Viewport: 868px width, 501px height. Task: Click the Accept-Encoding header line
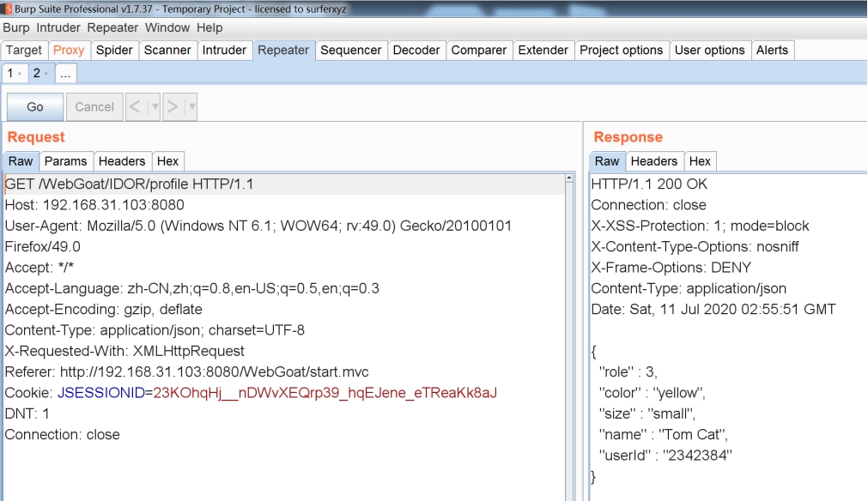tap(104, 310)
